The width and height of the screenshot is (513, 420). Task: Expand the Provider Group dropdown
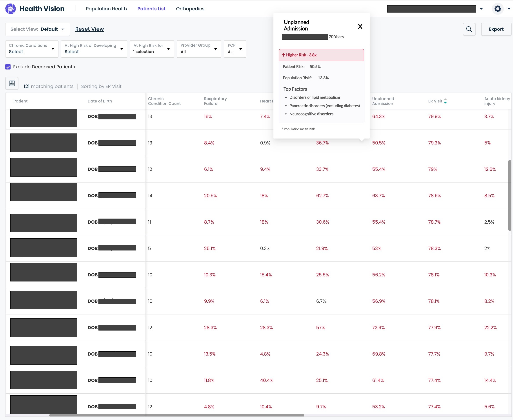pos(199,49)
